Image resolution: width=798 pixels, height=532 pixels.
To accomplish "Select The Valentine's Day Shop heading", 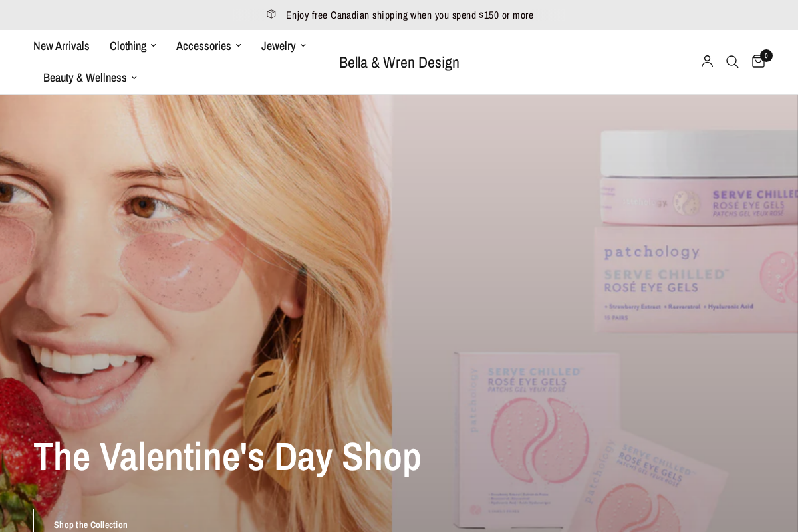I will 227,457.
